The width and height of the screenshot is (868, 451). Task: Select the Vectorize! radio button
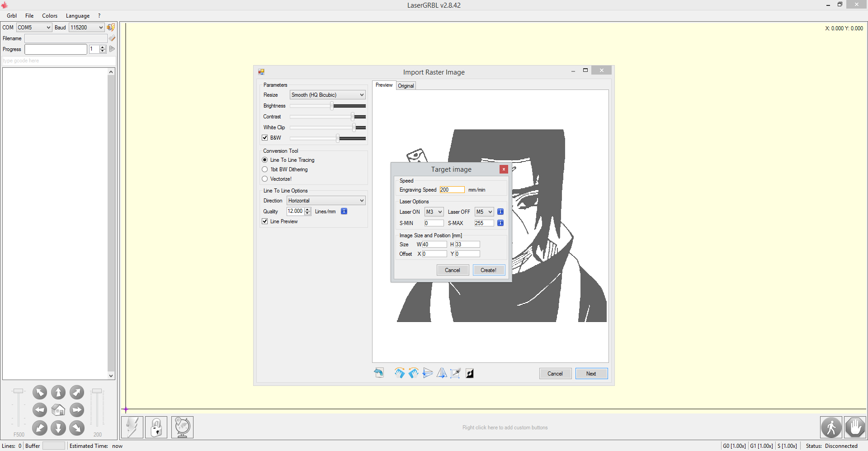click(265, 179)
